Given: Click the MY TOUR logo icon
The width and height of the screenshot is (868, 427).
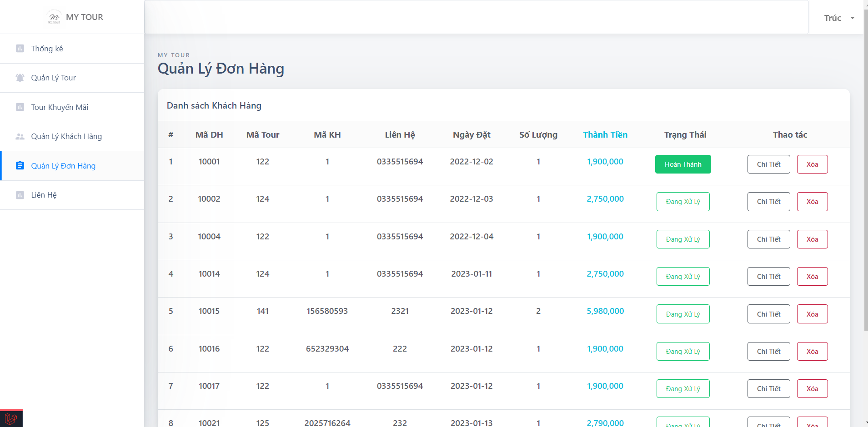Looking at the screenshot, I should coord(54,17).
